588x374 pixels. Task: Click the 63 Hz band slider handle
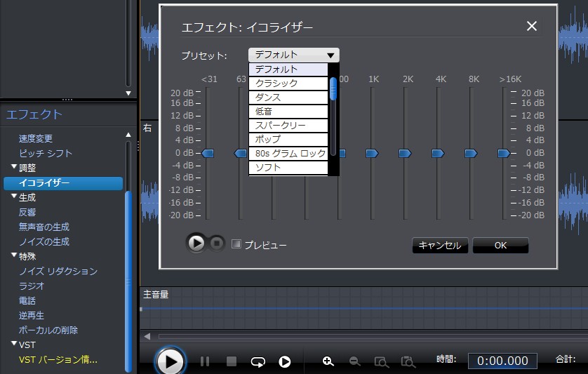(241, 153)
